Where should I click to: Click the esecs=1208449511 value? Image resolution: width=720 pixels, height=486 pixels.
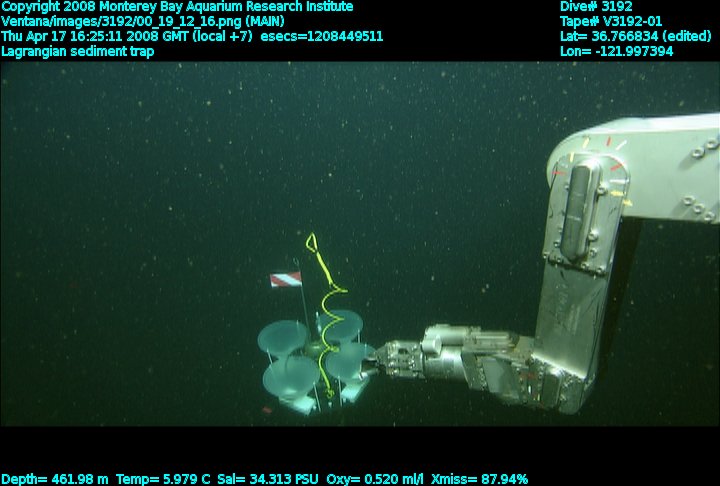(321, 36)
